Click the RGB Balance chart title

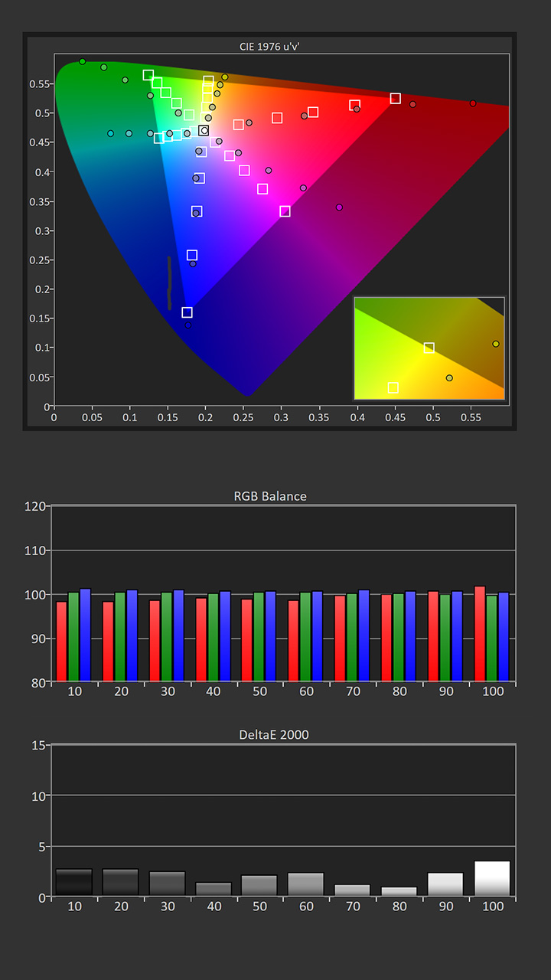point(270,496)
